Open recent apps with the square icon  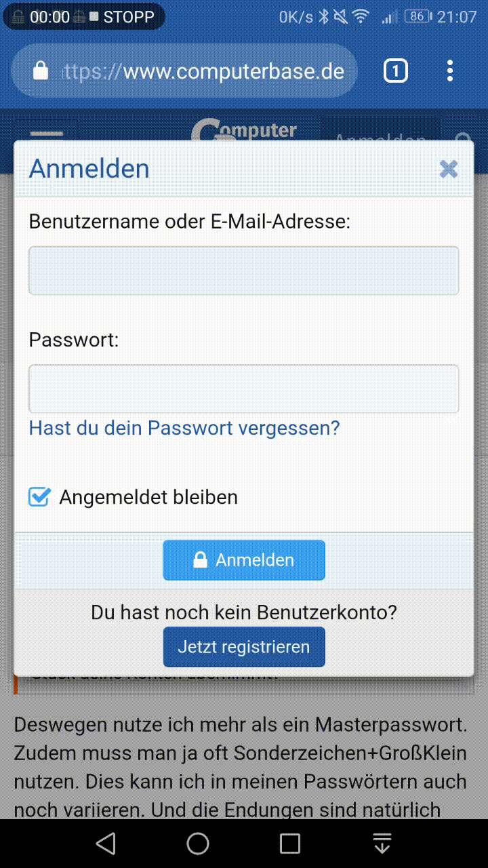pos(290,843)
